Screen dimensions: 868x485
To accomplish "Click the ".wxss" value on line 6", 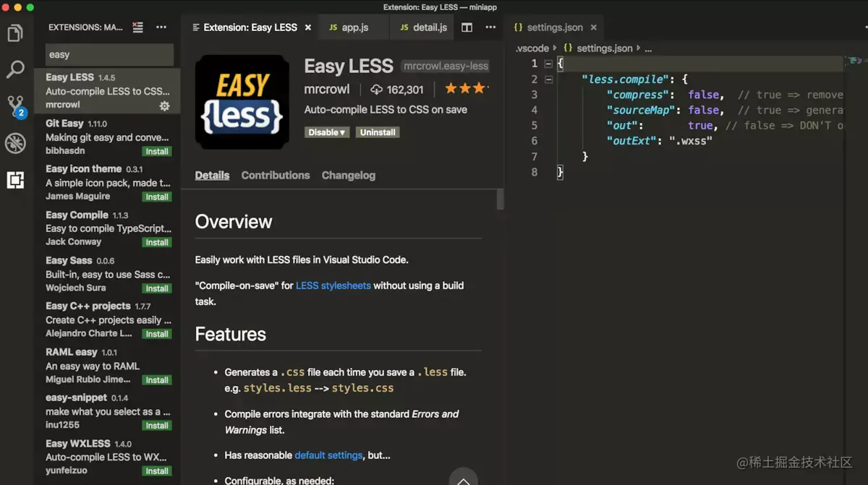I will 691,141.
